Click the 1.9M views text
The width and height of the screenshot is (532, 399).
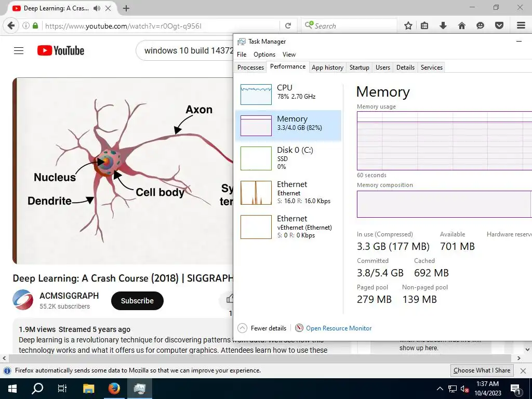(x=37, y=329)
